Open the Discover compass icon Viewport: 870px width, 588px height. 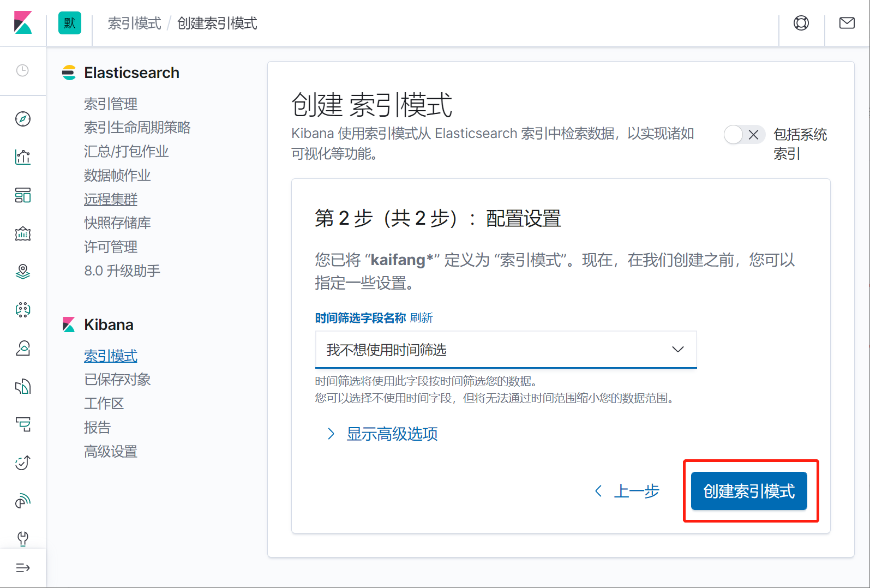(23, 119)
